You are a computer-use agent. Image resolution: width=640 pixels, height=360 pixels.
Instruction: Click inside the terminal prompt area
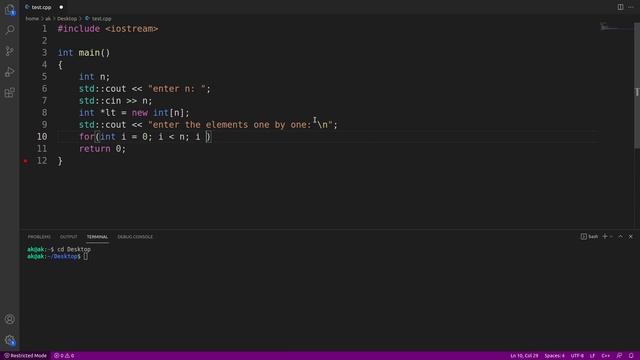coord(85,256)
